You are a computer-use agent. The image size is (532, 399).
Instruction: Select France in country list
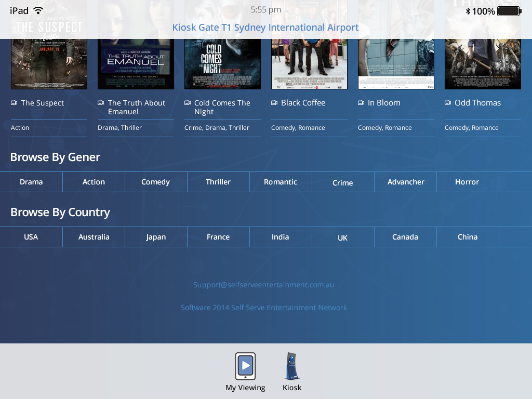point(218,237)
